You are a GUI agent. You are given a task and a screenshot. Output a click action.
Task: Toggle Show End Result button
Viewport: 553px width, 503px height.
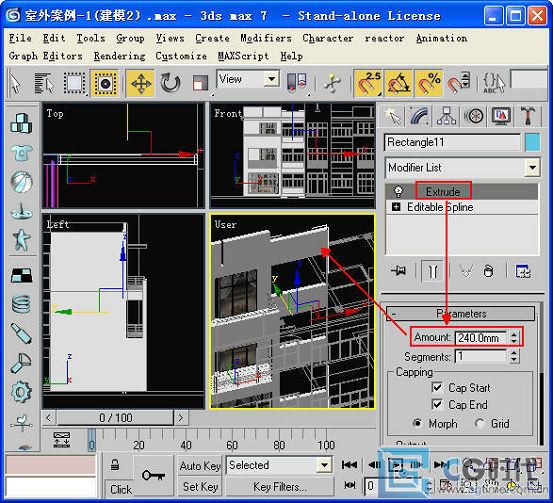(x=432, y=271)
